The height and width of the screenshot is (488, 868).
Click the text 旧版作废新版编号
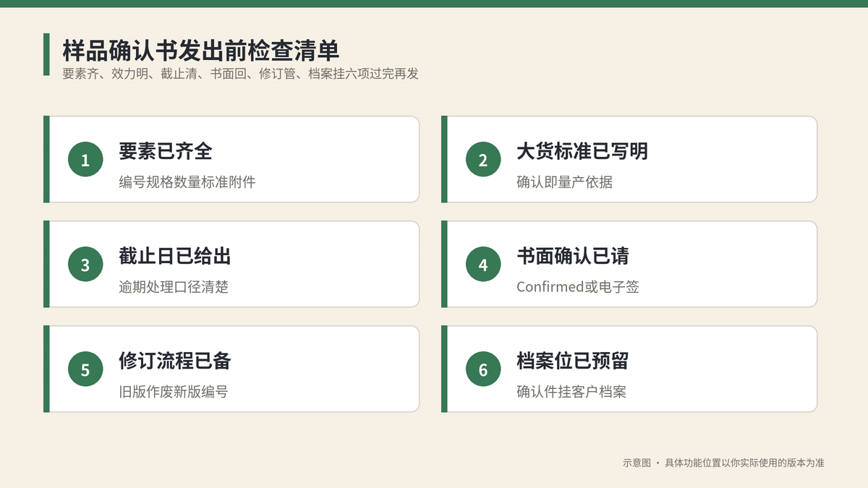tap(174, 392)
